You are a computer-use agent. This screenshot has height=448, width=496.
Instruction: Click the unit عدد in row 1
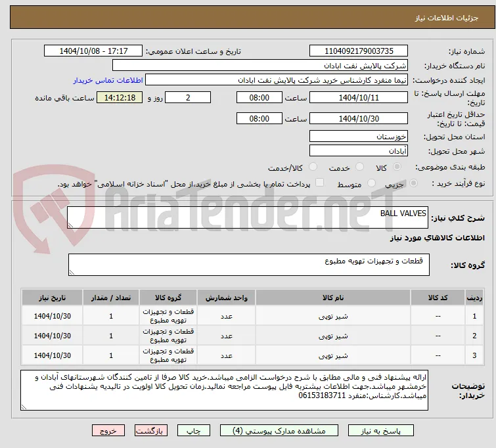coord(227,316)
